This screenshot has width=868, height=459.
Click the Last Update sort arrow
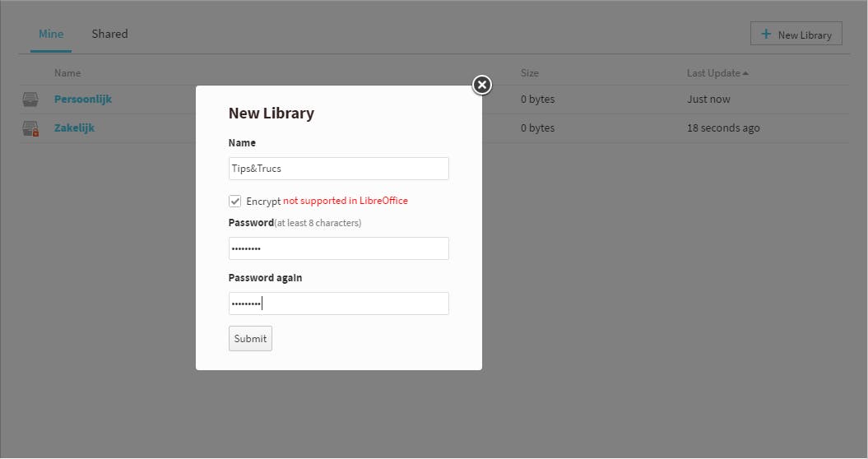pos(745,73)
